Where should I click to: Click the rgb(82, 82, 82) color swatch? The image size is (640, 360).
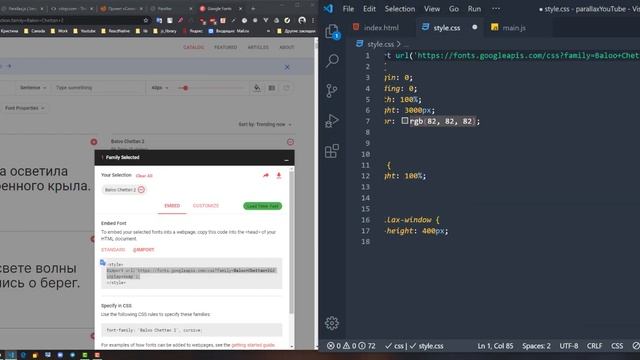pos(404,121)
